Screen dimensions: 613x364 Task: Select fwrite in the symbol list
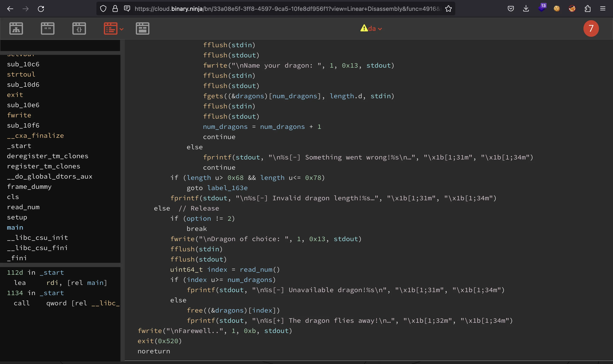tap(19, 115)
